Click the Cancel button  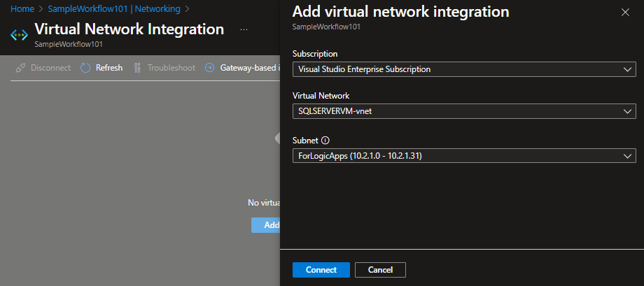click(380, 270)
